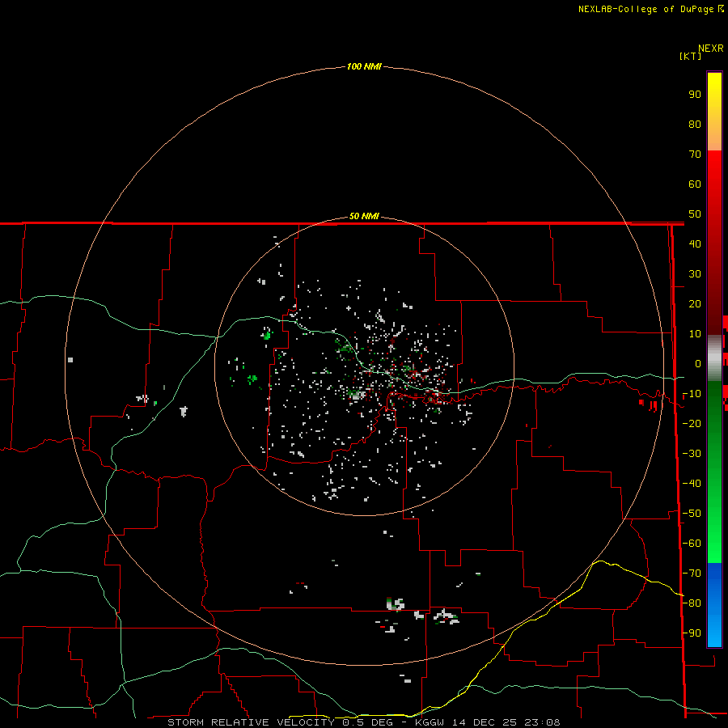This screenshot has width=728, height=728.
Task: Click the 100 NMI range ring label
Action: click(364, 67)
